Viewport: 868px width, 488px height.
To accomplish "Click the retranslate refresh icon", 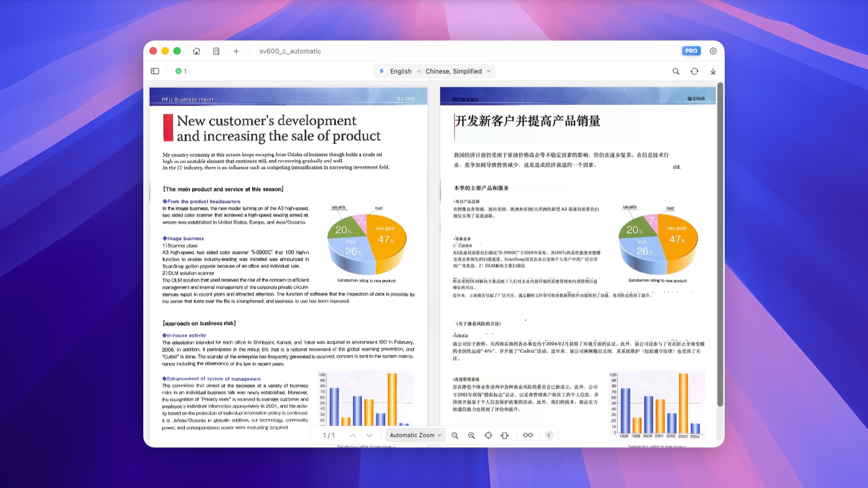I will click(694, 71).
